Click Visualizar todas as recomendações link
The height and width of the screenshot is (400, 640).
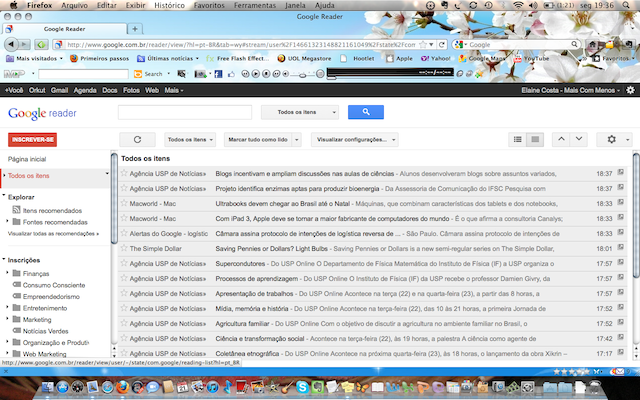coord(53,233)
